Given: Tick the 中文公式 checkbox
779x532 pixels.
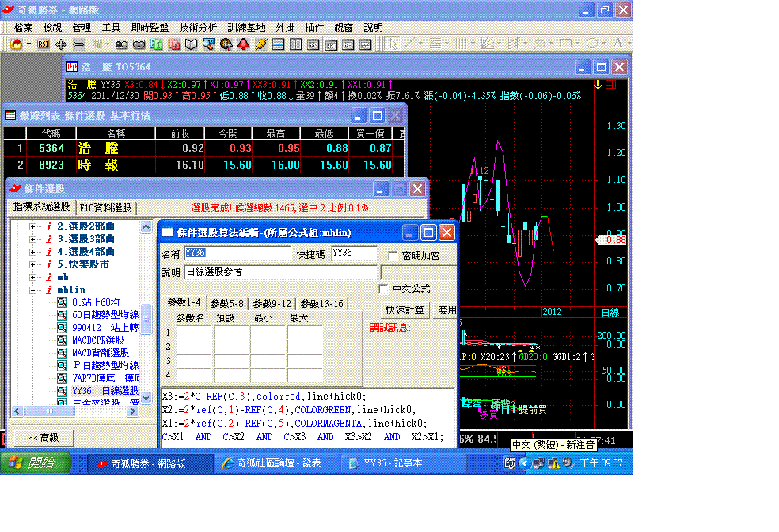Looking at the screenshot, I should (x=383, y=289).
